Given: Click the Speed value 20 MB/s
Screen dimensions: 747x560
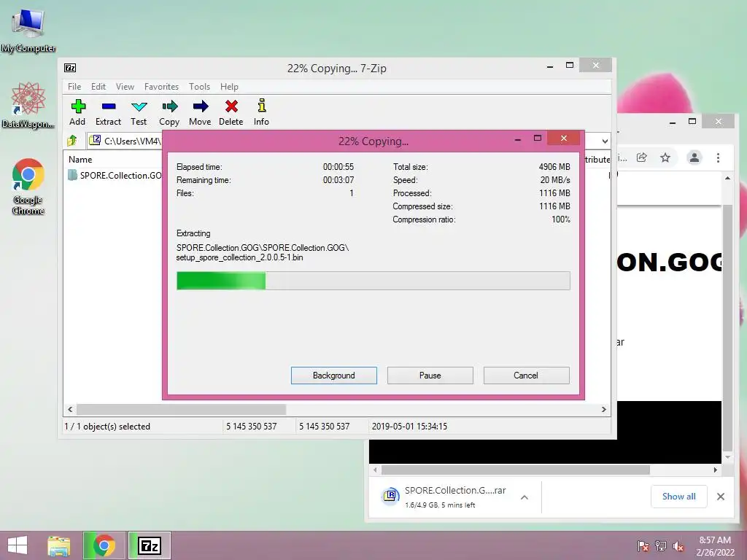Looking at the screenshot, I should (x=555, y=180).
